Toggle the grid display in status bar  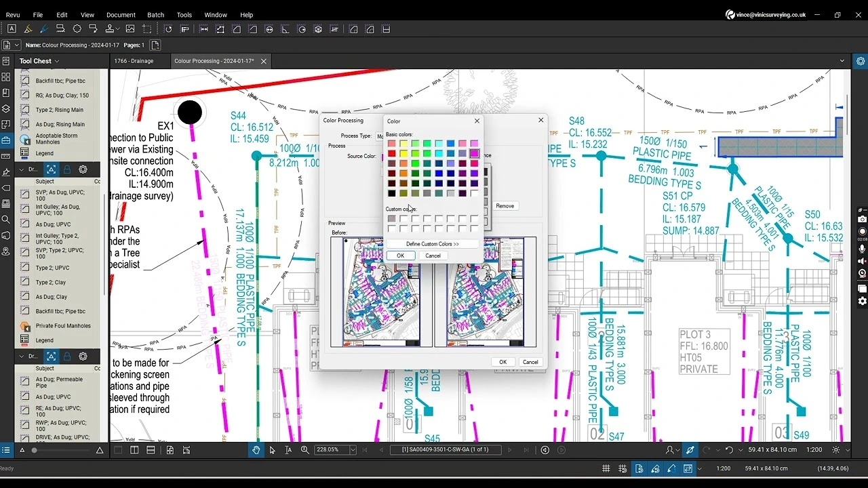[x=606, y=468]
